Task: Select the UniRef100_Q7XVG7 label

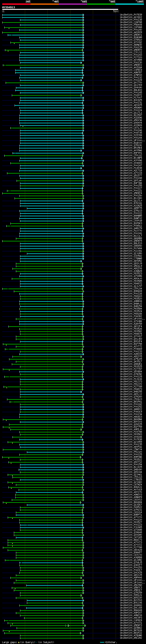Action: pos(131,336)
